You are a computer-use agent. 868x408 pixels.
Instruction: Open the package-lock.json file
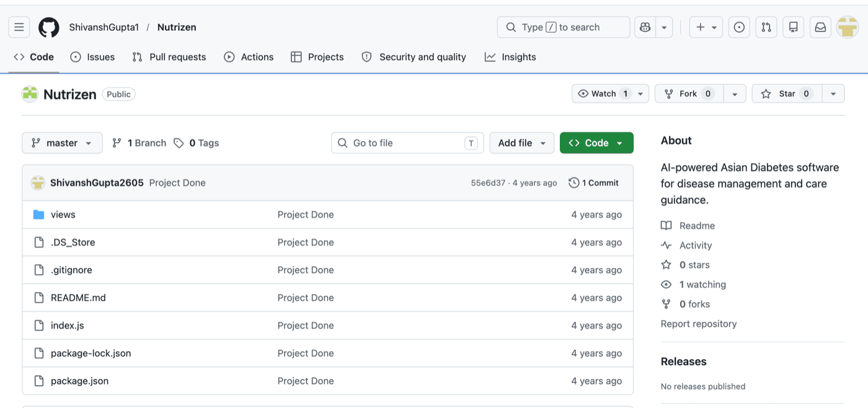click(x=91, y=353)
